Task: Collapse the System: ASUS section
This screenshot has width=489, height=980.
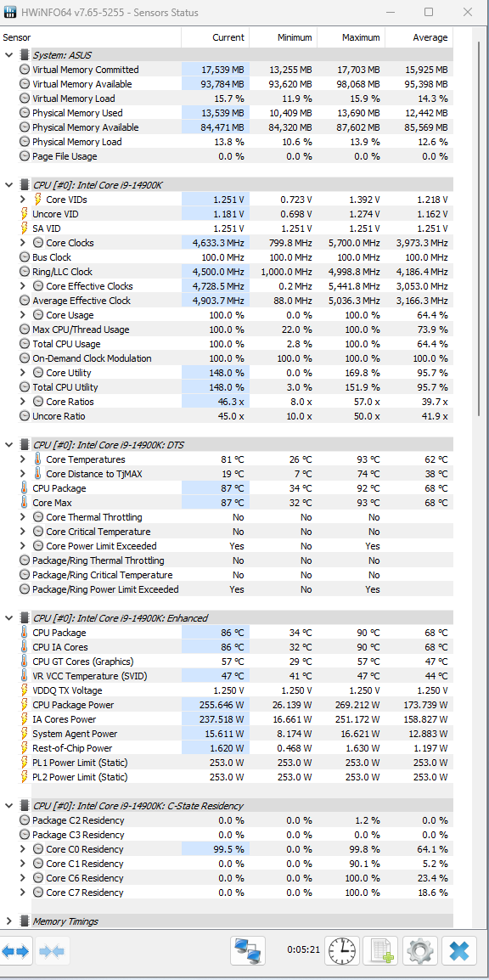Action: coord(8,55)
